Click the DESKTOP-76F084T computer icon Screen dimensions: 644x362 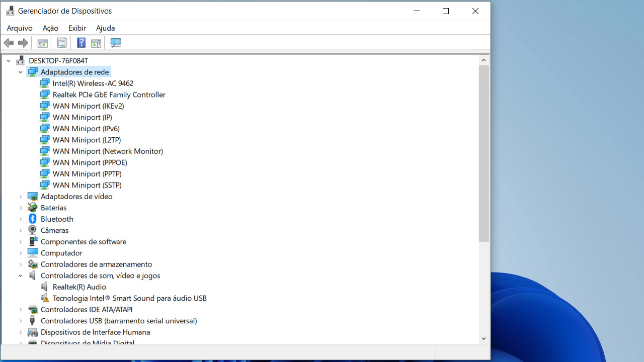click(21, 60)
